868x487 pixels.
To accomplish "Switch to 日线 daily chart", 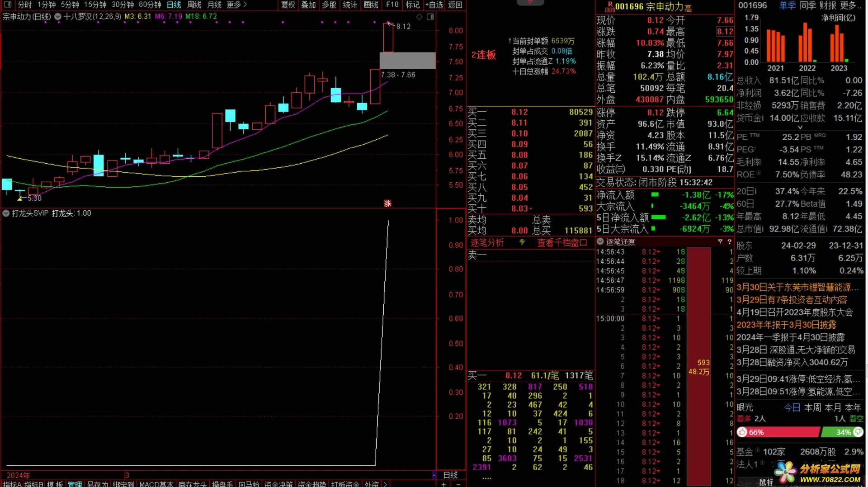I will [174, 5].
